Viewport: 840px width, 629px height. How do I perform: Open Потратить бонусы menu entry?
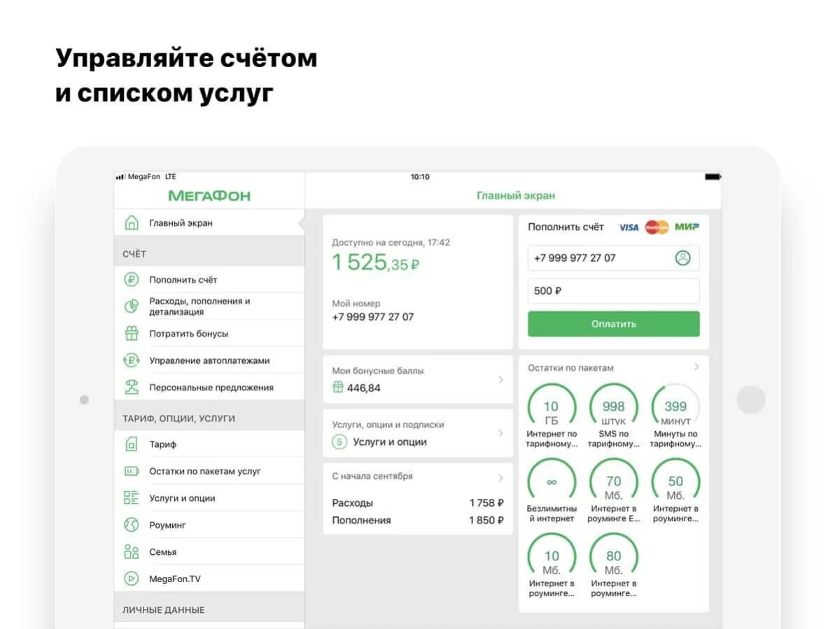point(209,334)
